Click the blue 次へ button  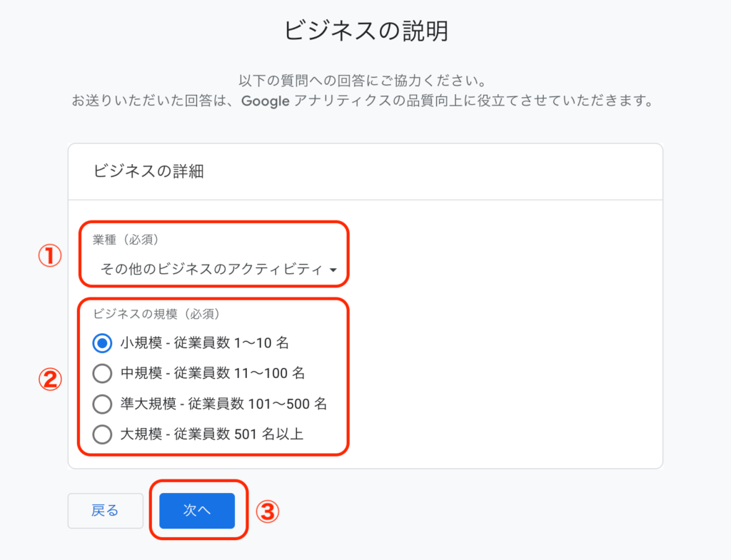tap(197, 511)
